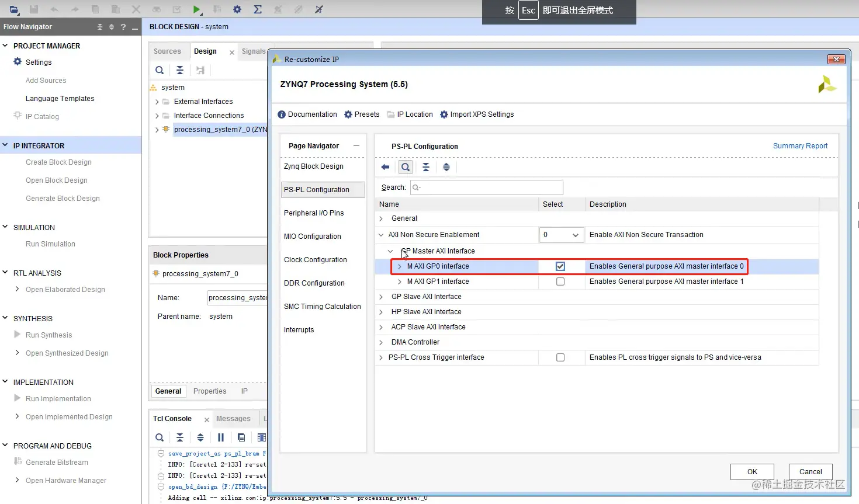The image size is (859, 504).
Task: Close the Tcl Console tab
Action: click(207, 420)
